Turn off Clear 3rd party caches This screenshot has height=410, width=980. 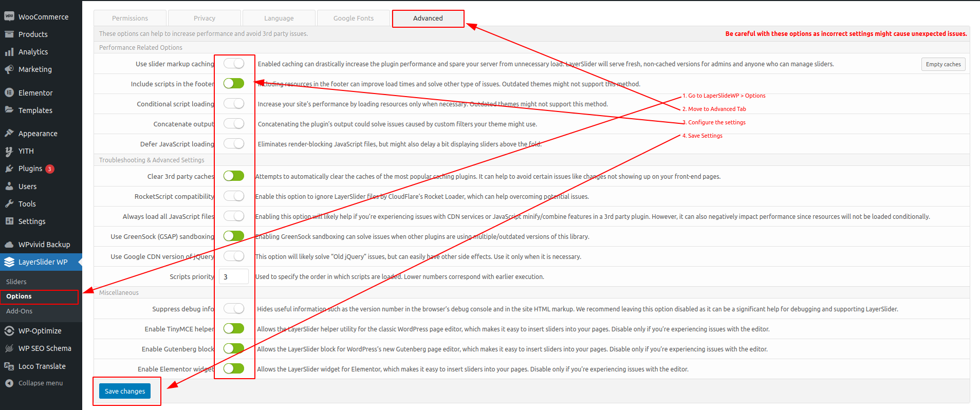(x=234, y=176)
